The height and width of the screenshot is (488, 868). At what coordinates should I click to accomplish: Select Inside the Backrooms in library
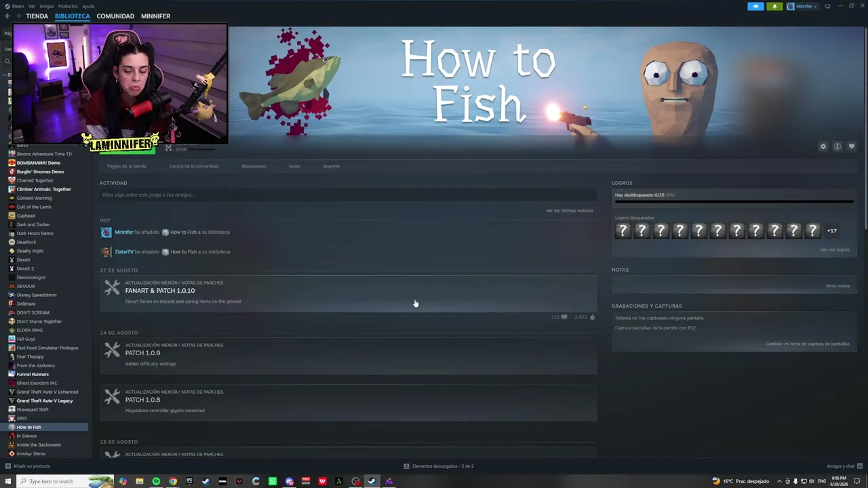pos(39,445)
